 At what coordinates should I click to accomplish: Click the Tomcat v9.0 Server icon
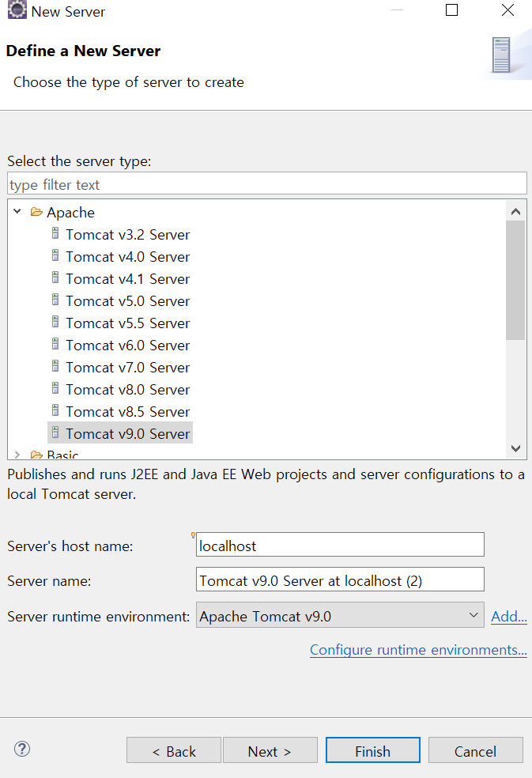tap(55, 432)
